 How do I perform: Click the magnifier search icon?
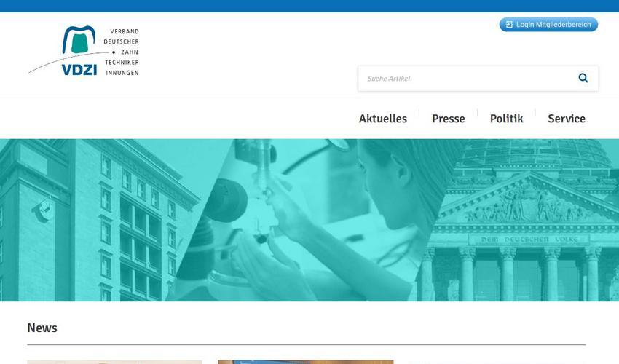(x=583, y=78)
